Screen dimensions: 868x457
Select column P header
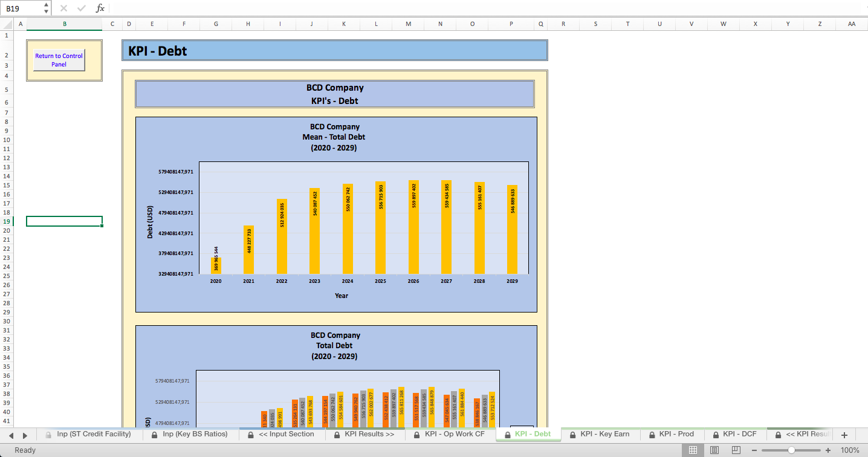tap(511, 24)
